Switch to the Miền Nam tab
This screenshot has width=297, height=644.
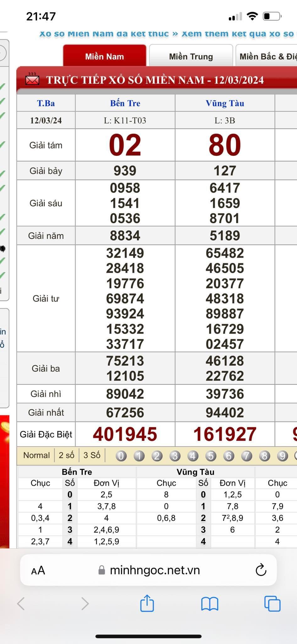coord(105,57)
